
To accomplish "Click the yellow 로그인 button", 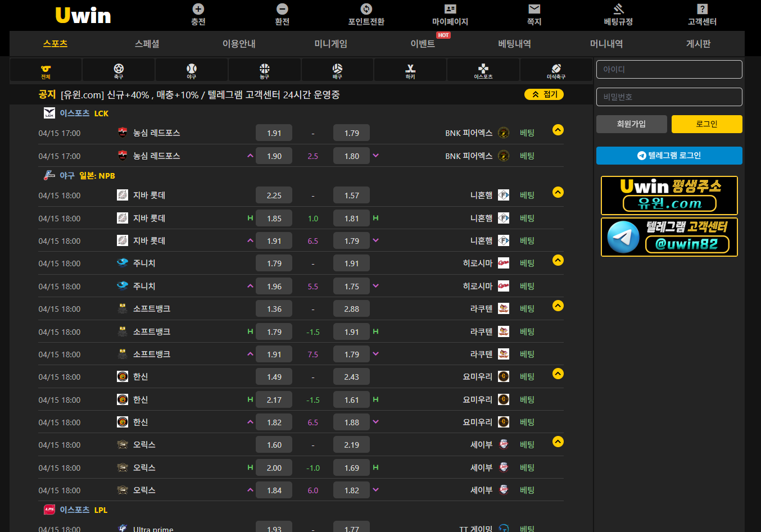I will 706,124.
